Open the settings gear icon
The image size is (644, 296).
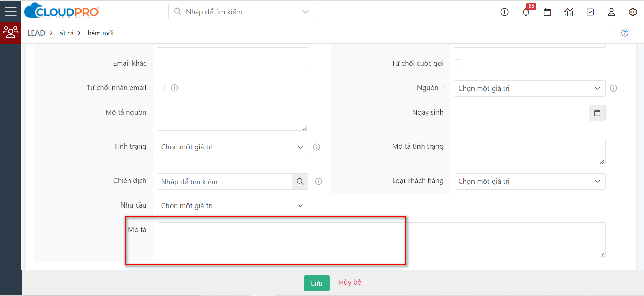click(633, 12)
